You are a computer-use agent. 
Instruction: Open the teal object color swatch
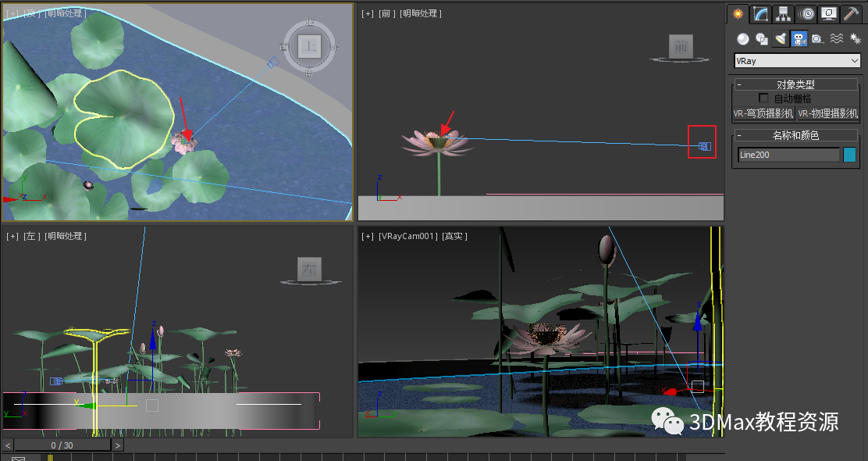click(850, 155)
